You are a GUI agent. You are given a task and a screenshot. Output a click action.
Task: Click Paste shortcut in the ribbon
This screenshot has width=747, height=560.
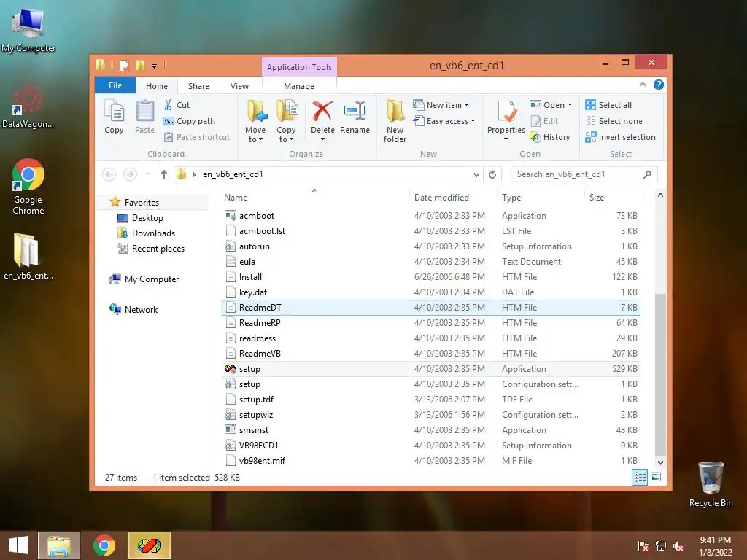(197, 137)
